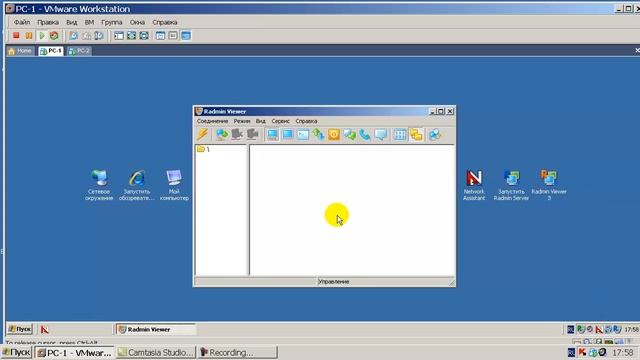Select the Telnet console mode icon
Screen dimensions: 640x360
(x=303, y=134)
